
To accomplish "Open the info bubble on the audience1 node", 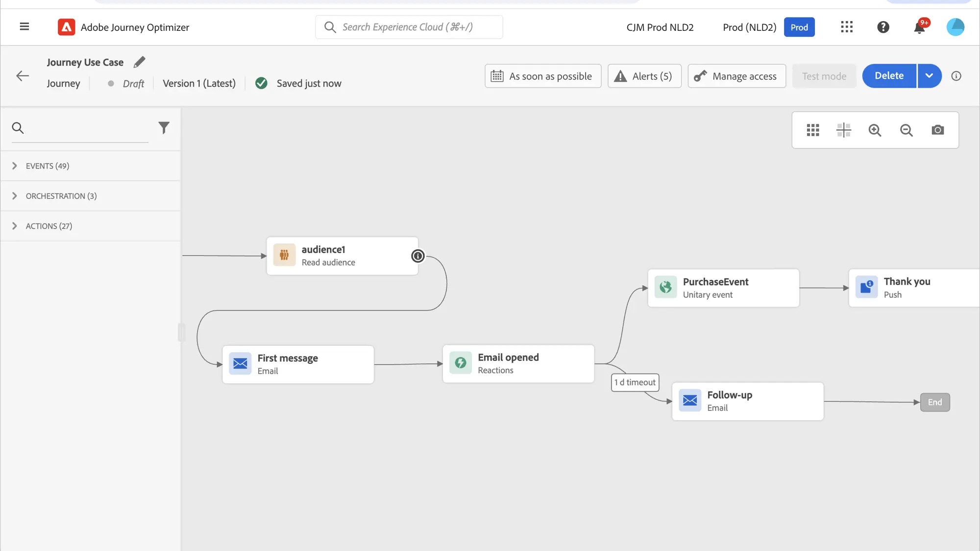I will [x=417, y=256].
